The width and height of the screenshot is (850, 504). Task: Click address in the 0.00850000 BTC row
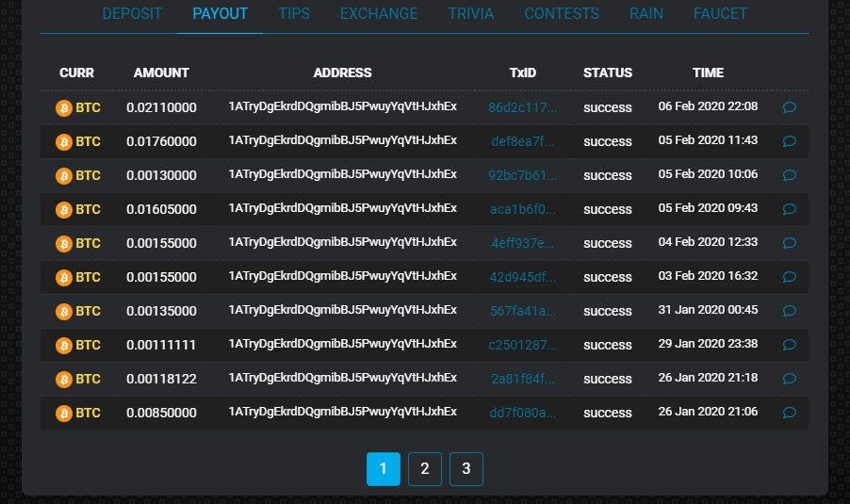pyautogui.click(x=342, y=413)
